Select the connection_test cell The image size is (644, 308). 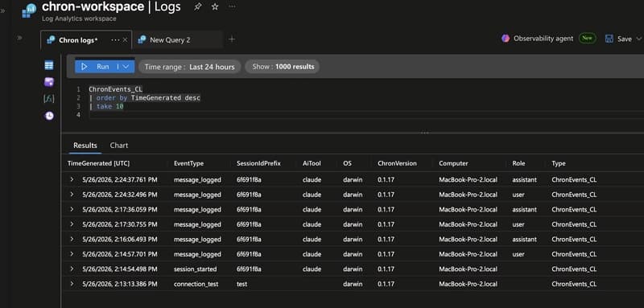[x=196, y=284]
